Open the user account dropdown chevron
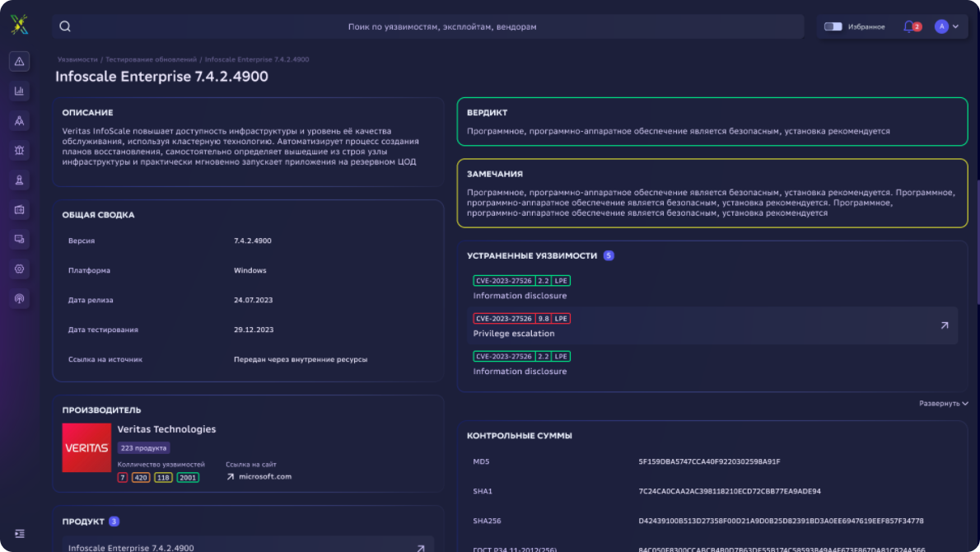Image resolution: width=980 pixels, height=552 pixels. pyautogui.click(x=955, y=26)
